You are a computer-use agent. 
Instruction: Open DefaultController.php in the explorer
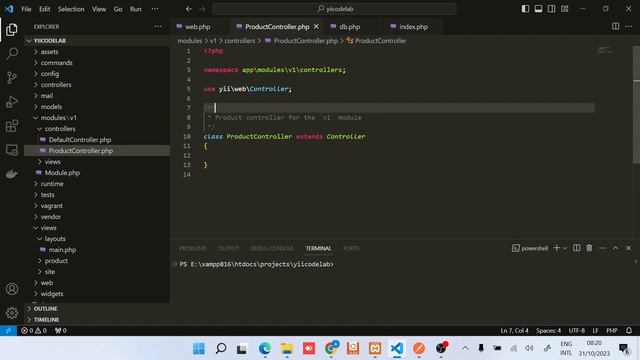click(97, 140)
